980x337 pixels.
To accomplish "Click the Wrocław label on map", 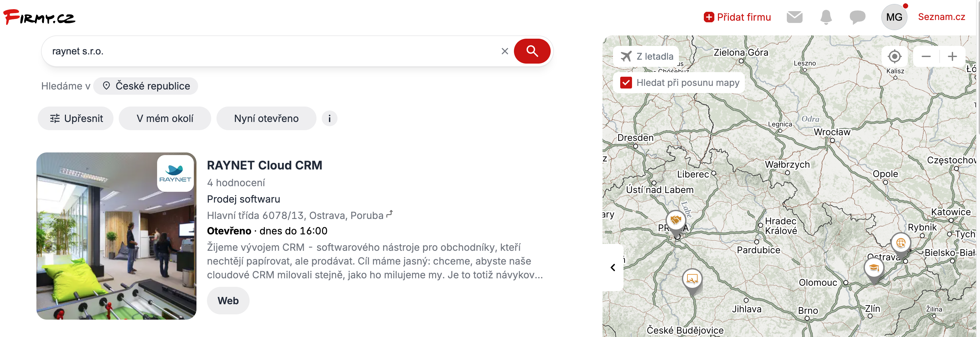I will point(832,132).
